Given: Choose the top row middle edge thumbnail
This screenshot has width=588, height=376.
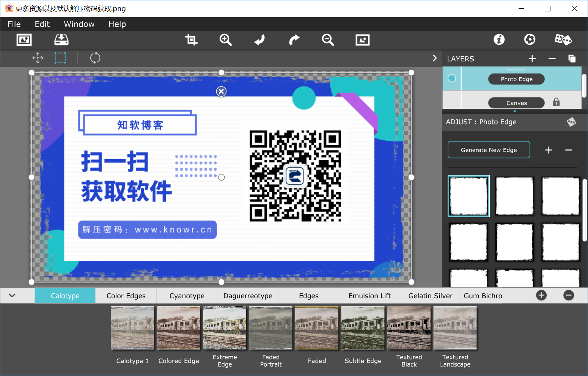Looking at the screenshot, I should point(515,196).
